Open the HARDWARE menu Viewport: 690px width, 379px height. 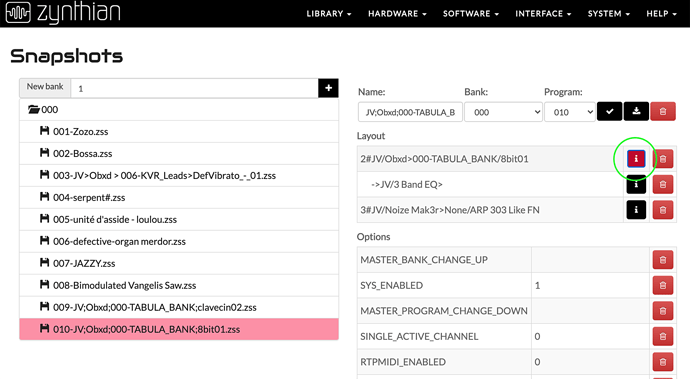click(x=397, y=14)
